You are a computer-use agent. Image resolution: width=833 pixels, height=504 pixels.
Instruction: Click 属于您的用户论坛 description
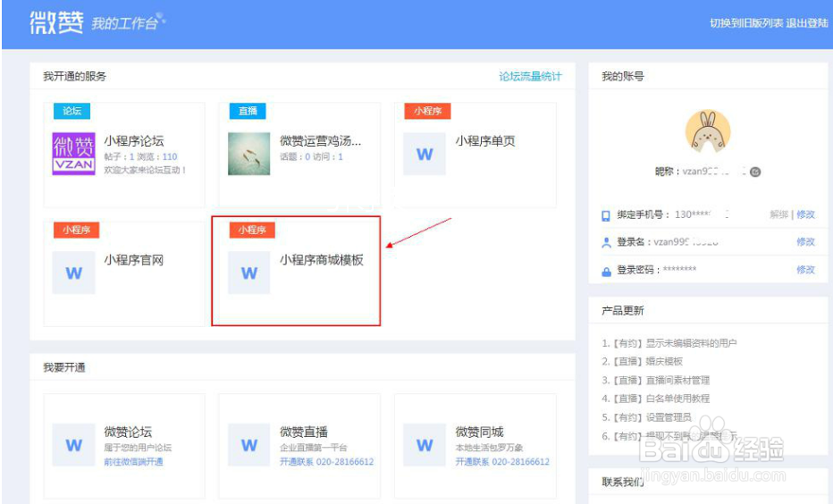click(138, 448)
